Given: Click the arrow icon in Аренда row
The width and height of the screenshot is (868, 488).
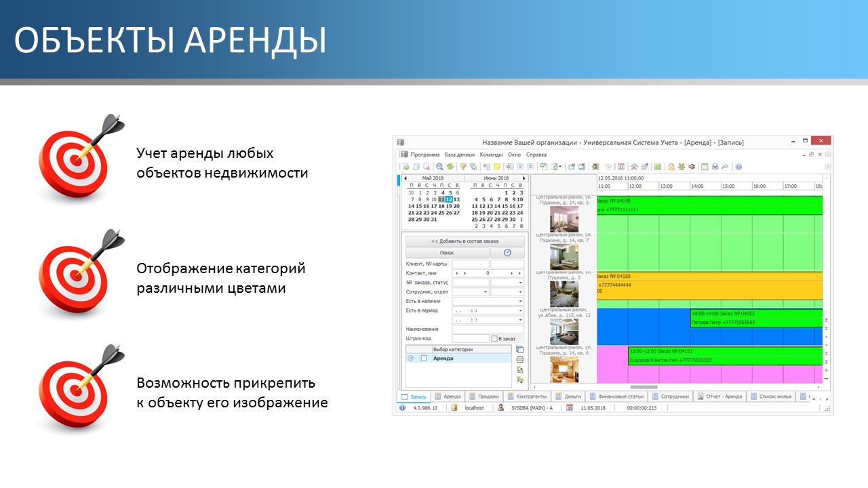Looking at the screenshot, I should pos(410,358).
